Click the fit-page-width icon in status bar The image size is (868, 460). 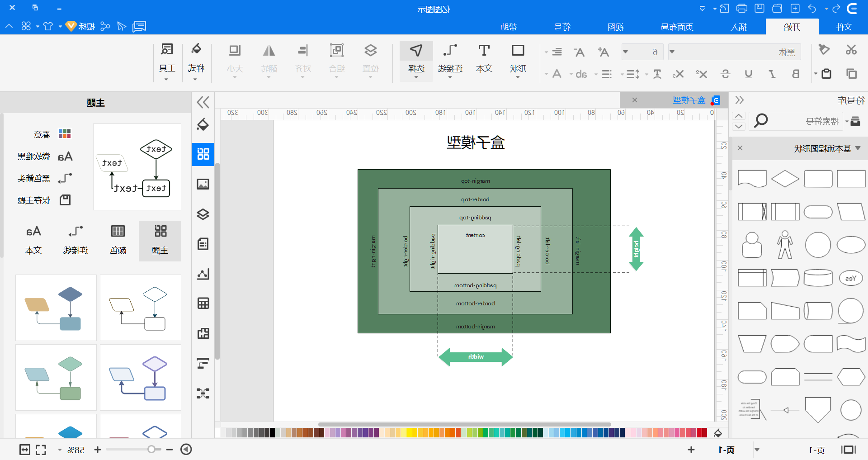coord(25,450)
